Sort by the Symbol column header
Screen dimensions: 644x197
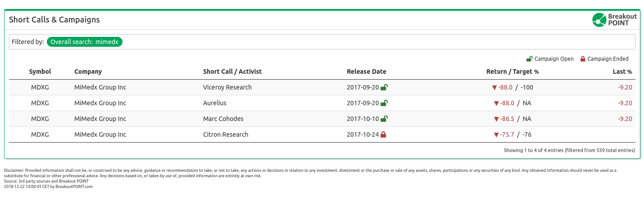40,72
